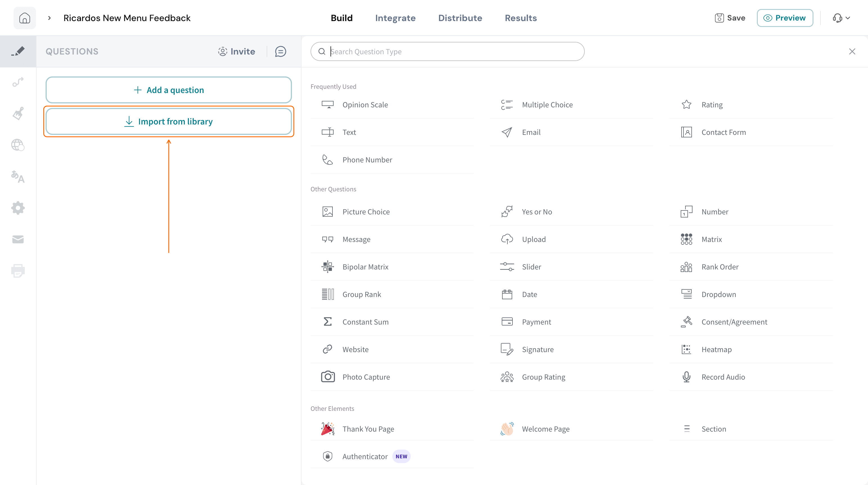868x485 pixels.
Task: Add a Signature question
Action: pos(572,350)
